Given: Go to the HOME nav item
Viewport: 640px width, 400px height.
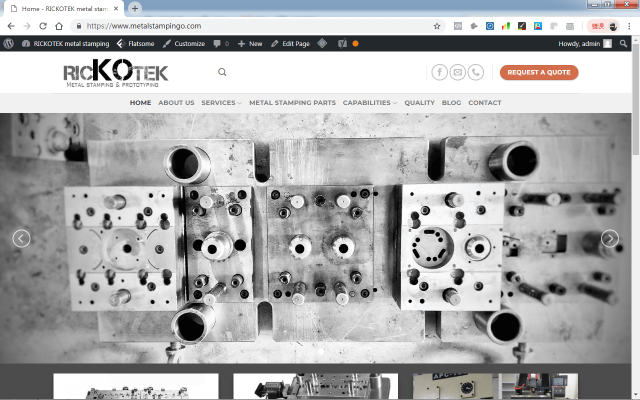Looking at the screenshot, I should (140, 102).
